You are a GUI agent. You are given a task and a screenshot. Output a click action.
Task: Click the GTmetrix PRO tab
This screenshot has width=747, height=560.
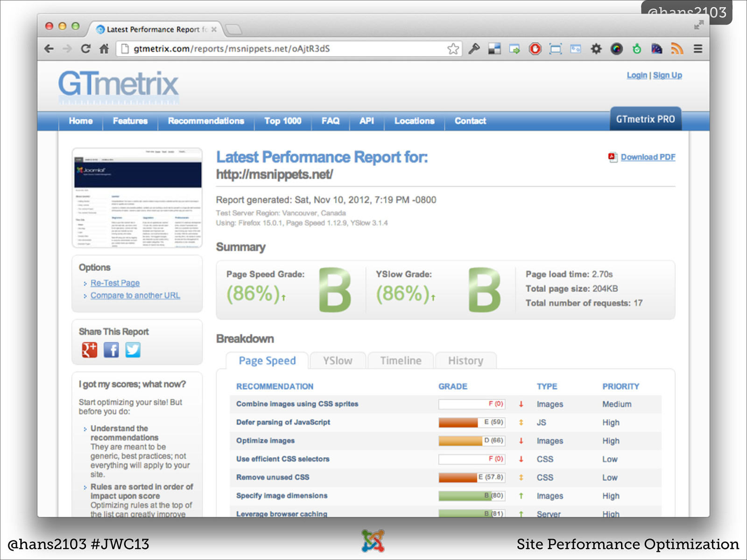click(646, 119)
